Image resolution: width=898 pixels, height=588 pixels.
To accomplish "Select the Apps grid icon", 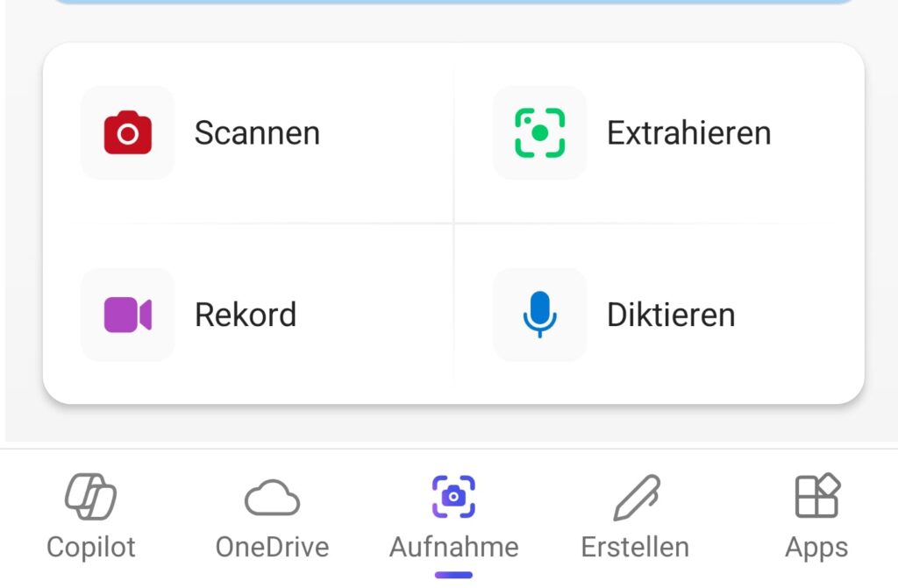I will click(817, 495).
